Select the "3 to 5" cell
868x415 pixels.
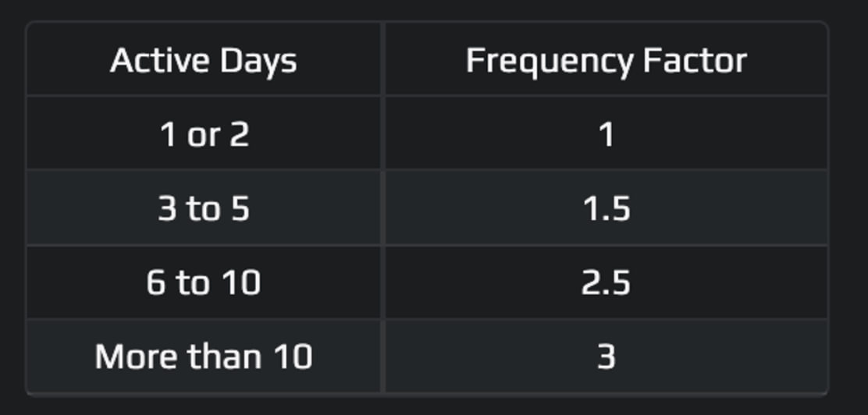204,208
